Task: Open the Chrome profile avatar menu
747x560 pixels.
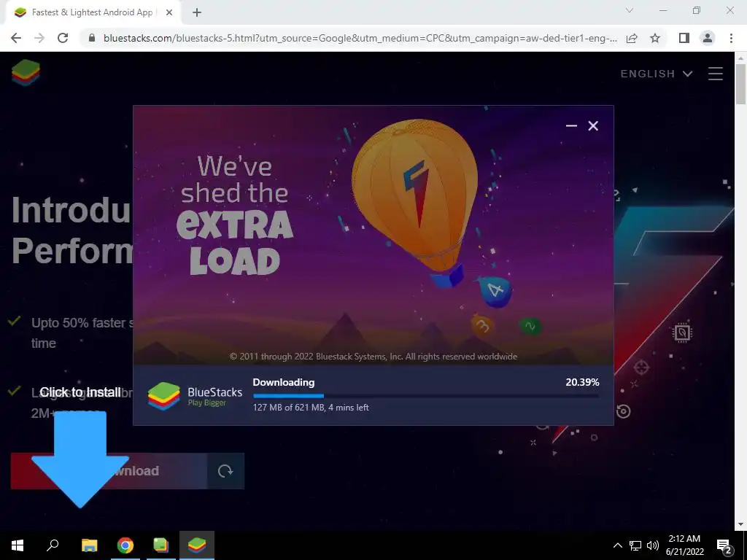Action: click(708, 38)
